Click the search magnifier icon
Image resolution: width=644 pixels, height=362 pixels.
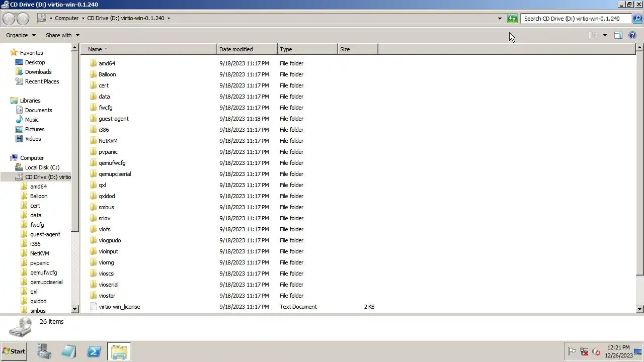point(637,19)
